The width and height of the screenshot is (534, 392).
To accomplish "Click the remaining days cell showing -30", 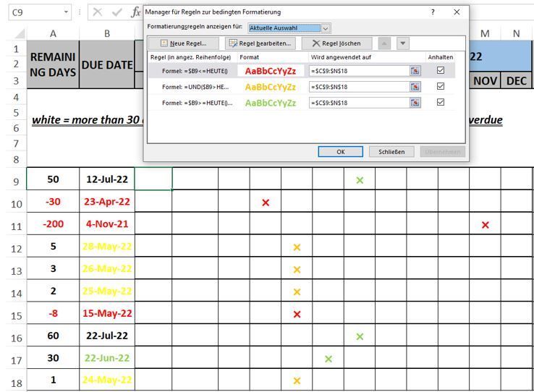I will click(53, 202).
